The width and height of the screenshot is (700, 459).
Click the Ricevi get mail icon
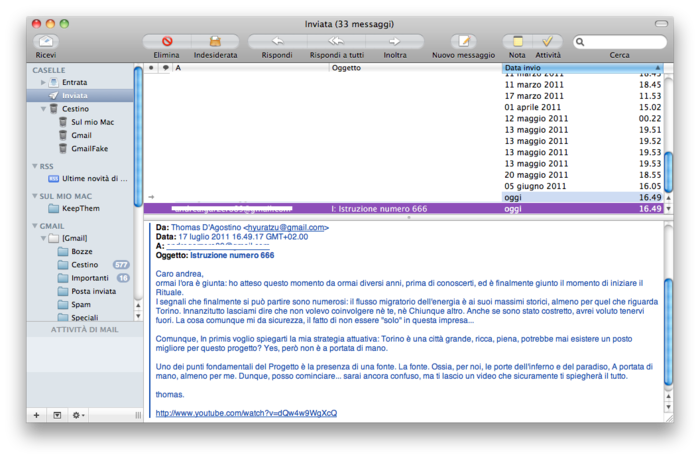pyautogui.click(x=46, y=42)
